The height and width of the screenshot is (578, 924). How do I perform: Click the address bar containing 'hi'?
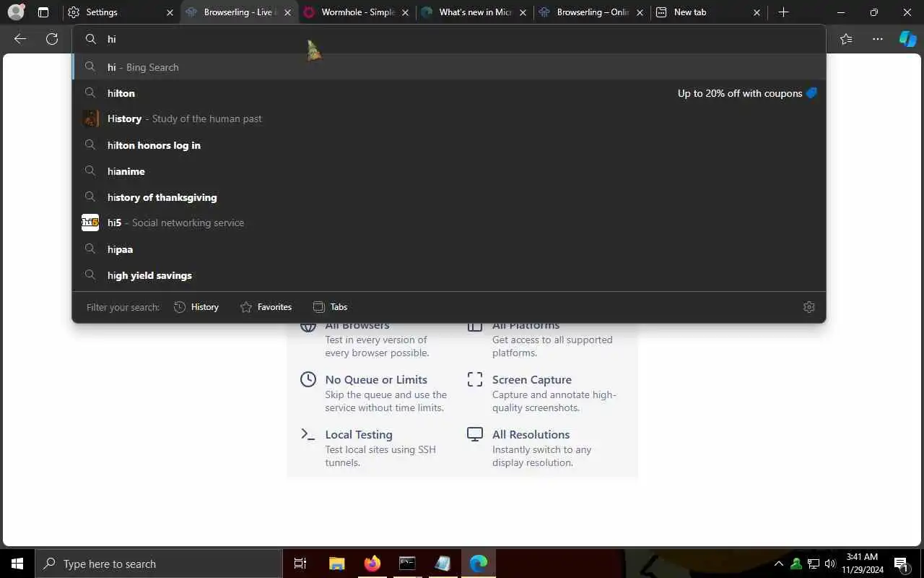point(449,39)
